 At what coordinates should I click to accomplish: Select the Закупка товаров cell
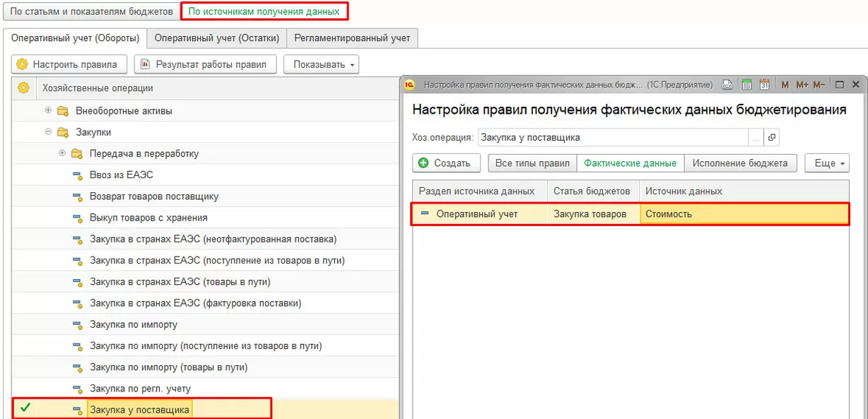[592, 213]
